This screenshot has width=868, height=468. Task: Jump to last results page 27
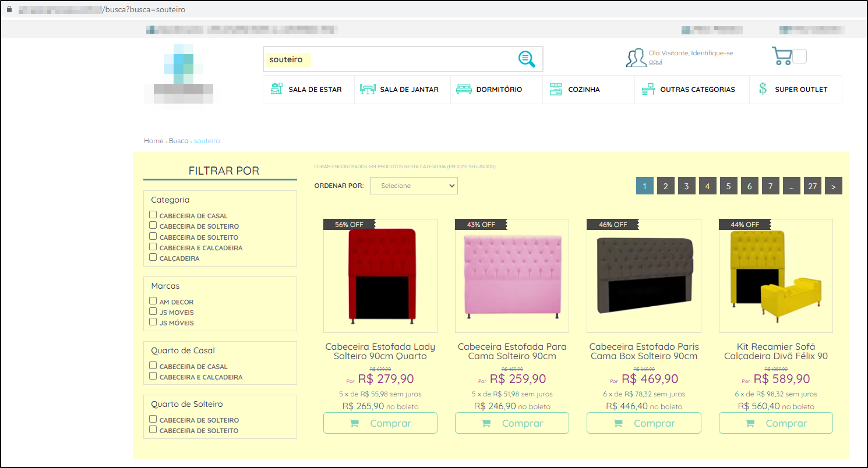click(813, 186)
